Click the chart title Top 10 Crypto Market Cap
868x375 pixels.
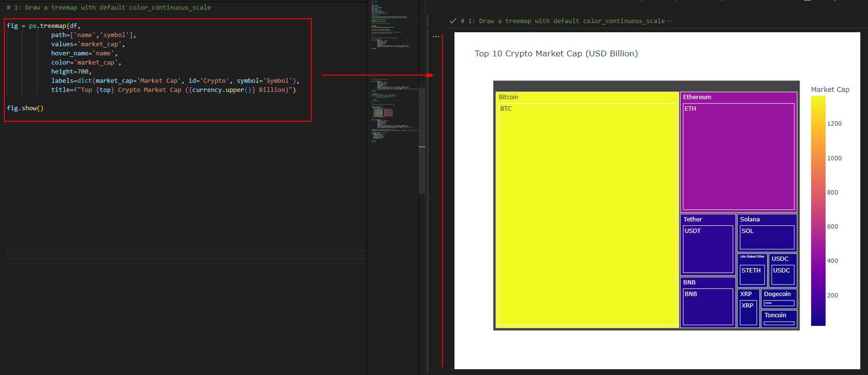[556, 53]
